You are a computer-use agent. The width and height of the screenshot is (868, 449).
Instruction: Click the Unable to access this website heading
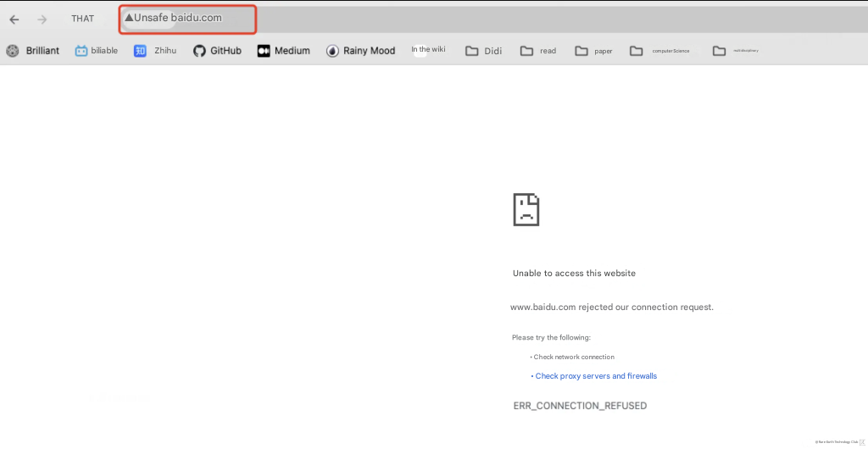574,273
